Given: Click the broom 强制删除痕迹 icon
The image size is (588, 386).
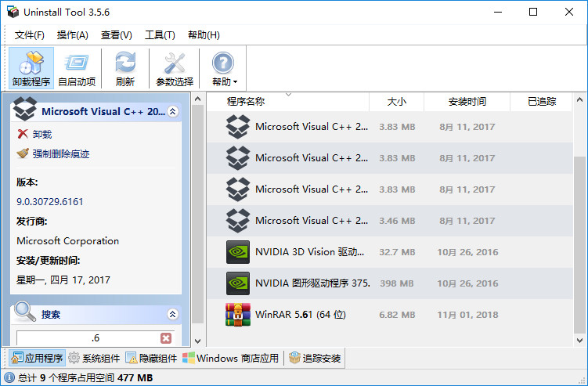Looking at the screenshot, I should pos(23,153).
